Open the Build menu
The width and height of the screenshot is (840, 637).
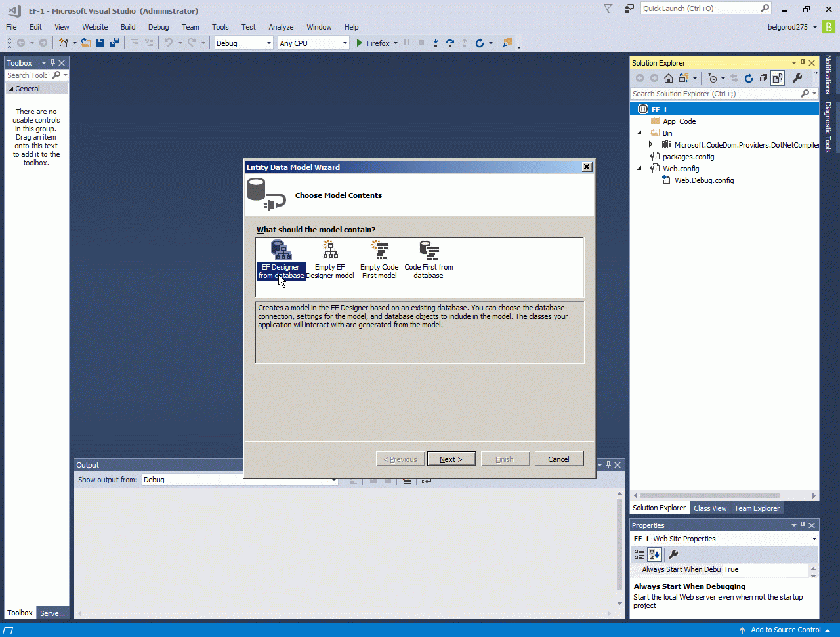tap(128, 27)
